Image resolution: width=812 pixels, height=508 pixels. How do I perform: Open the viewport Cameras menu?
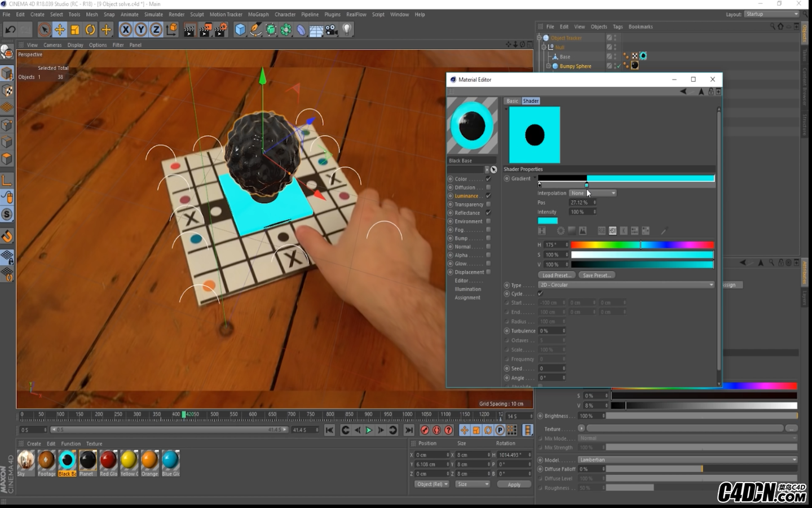[x=52, y=45]
